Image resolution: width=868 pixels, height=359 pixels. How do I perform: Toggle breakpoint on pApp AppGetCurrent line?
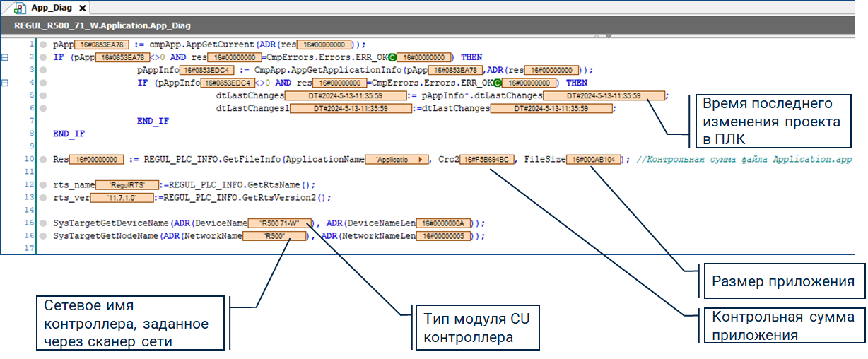[x=43, y=45]
